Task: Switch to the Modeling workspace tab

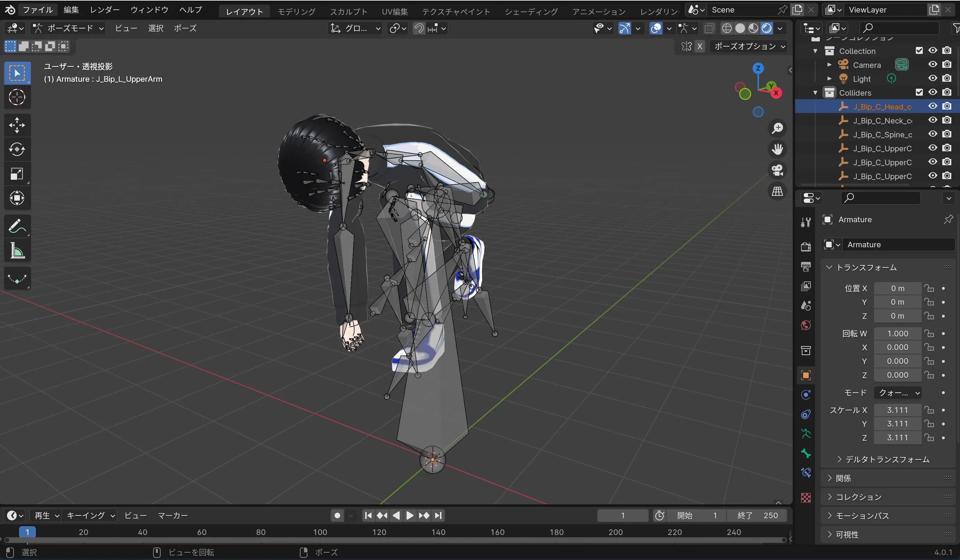Action: (296, 11)
